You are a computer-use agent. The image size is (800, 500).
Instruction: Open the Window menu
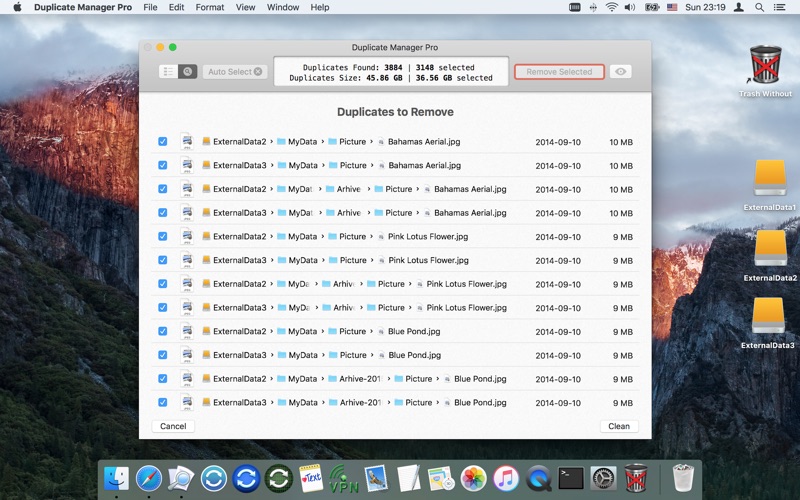pyautogui.click(x=283, y=7)
